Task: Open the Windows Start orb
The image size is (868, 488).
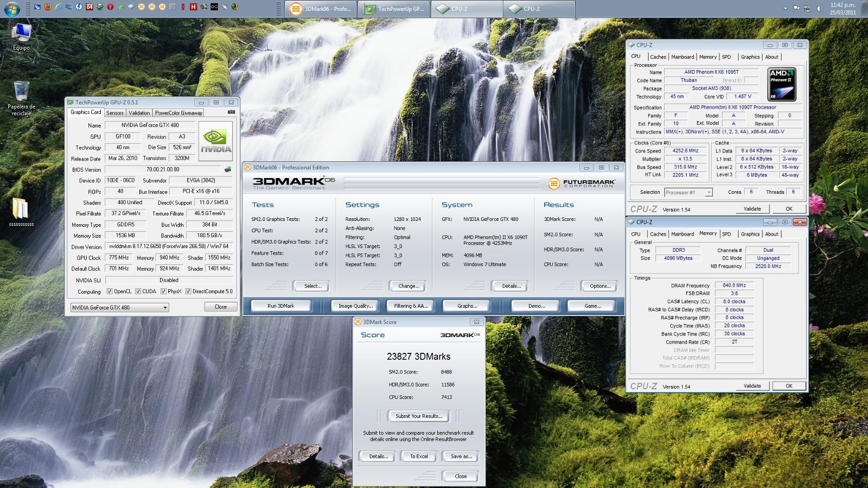Action: pos(12,8)
